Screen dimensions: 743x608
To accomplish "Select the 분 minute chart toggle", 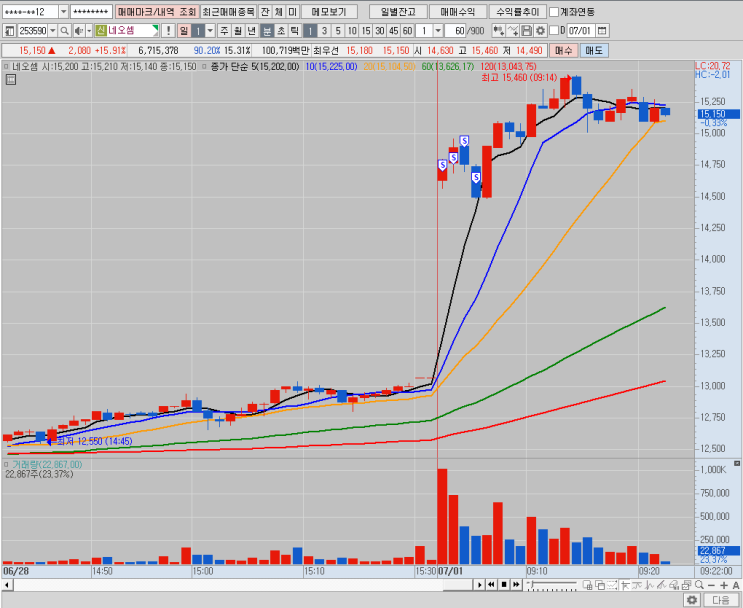I will tap(267, 31).
